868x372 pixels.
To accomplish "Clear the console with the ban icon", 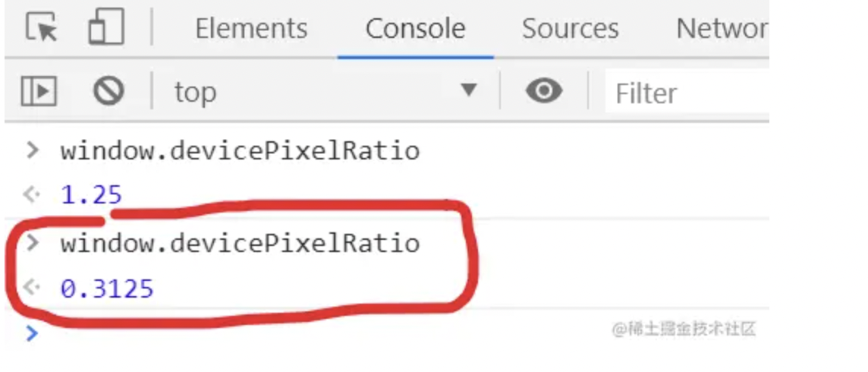I will (x=108, y=93).
